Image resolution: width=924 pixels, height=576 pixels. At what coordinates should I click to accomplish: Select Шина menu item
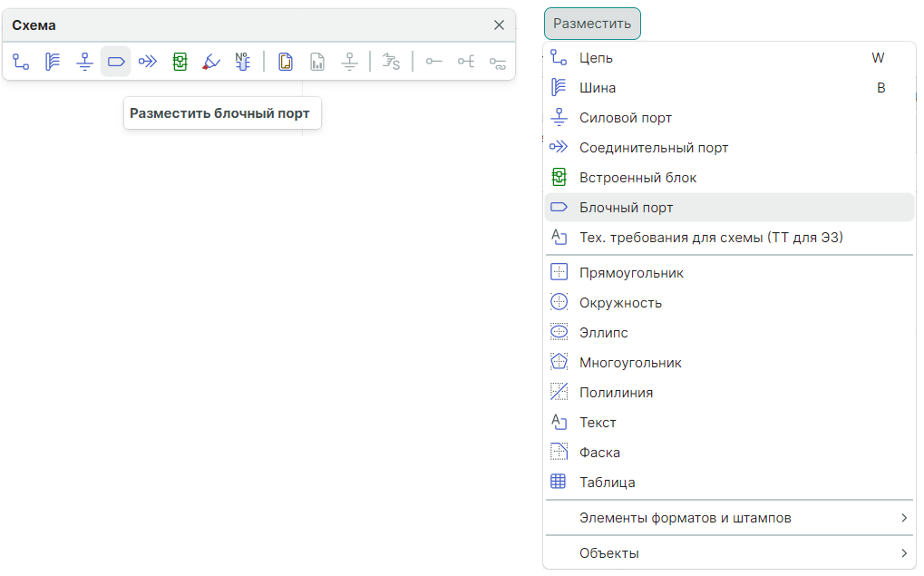coord(598,88)
